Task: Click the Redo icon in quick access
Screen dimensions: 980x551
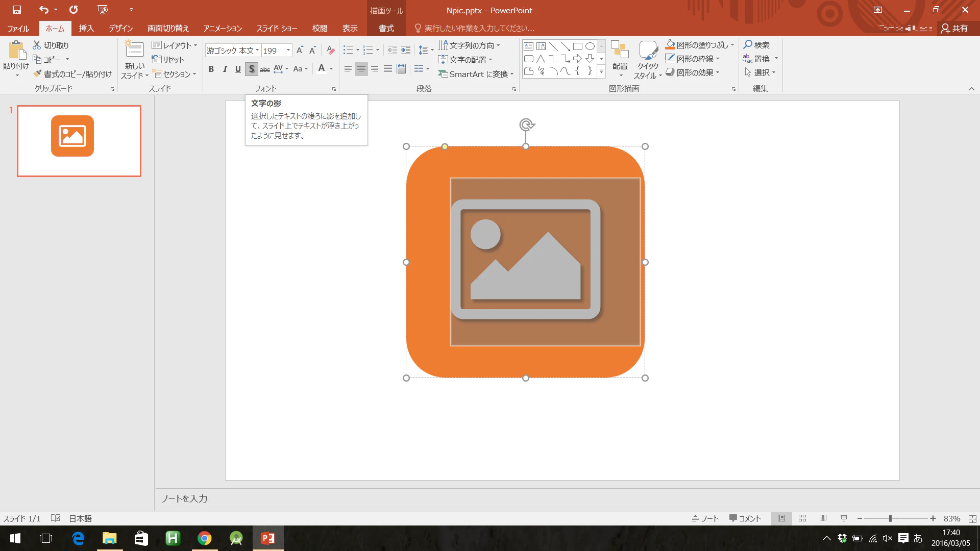Action: click(74, 10)
